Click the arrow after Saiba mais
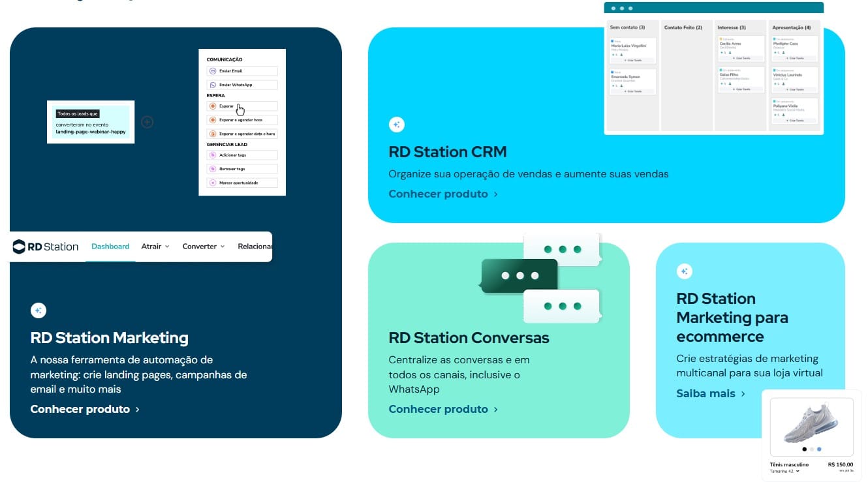 pyautogui.click(x=743, y=394)
